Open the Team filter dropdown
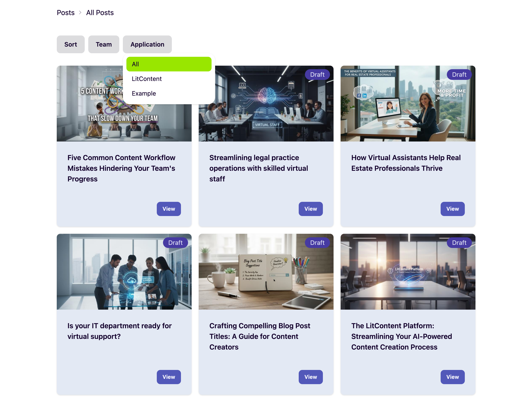 104,44
